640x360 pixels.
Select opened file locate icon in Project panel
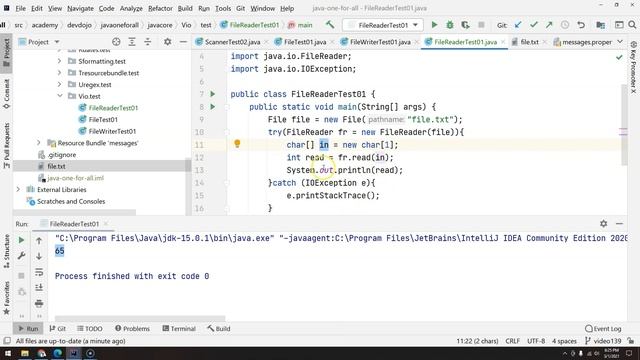[x=116, y=42]
